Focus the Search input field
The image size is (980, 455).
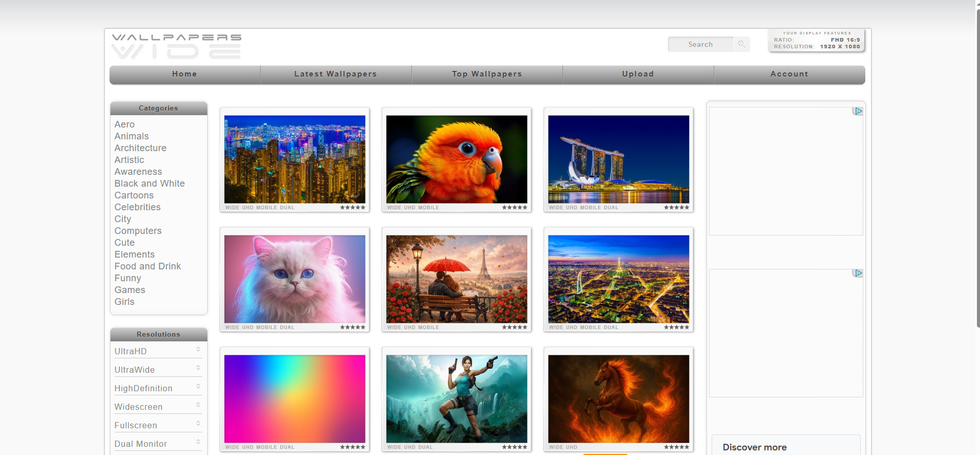coord(701,44)
